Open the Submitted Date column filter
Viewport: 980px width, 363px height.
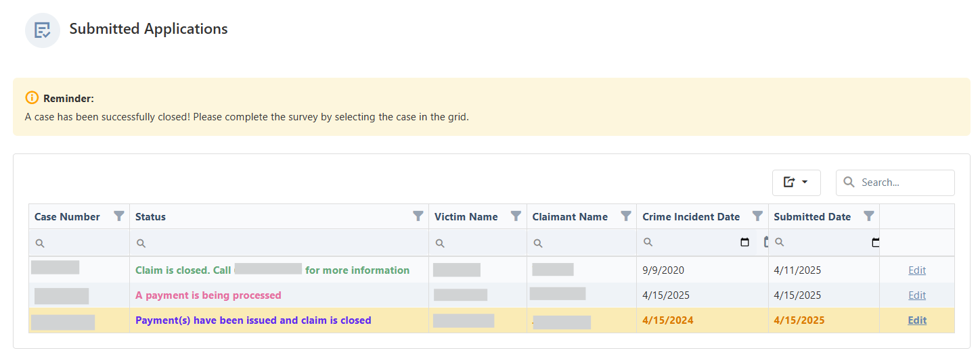tap(868, 216)
